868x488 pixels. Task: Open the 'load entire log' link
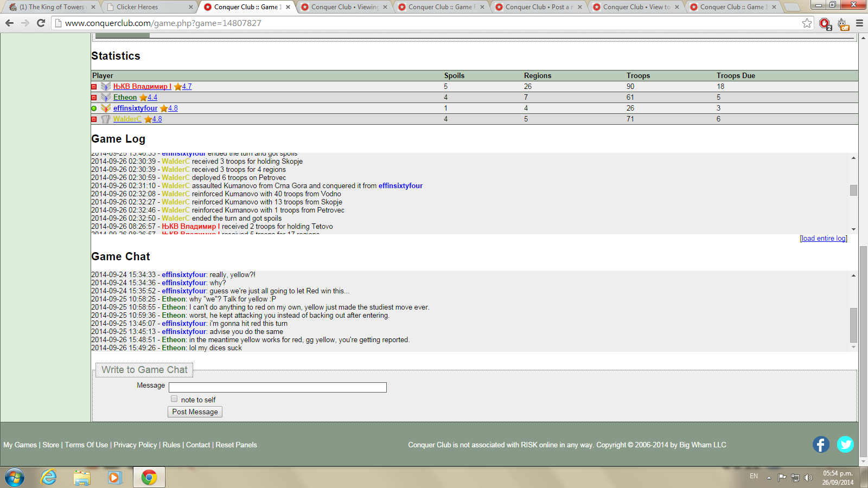coord(823,239)
